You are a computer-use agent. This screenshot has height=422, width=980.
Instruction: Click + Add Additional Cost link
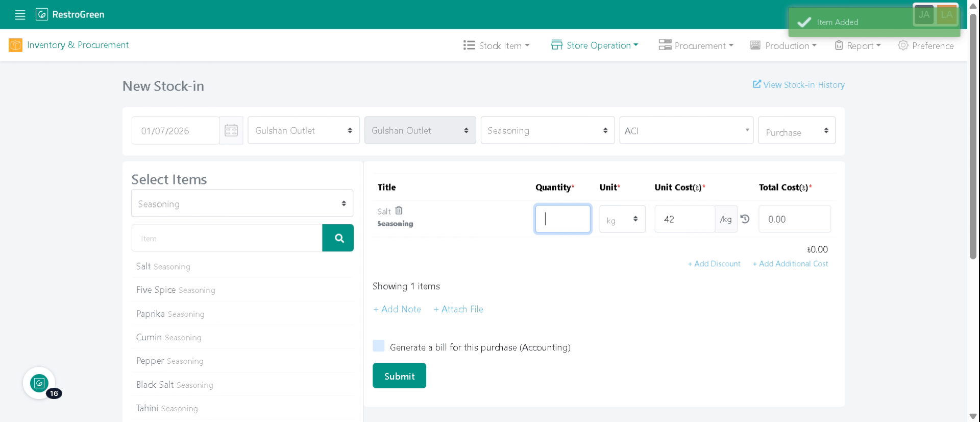pyautogui.click(x=791, y=264)
